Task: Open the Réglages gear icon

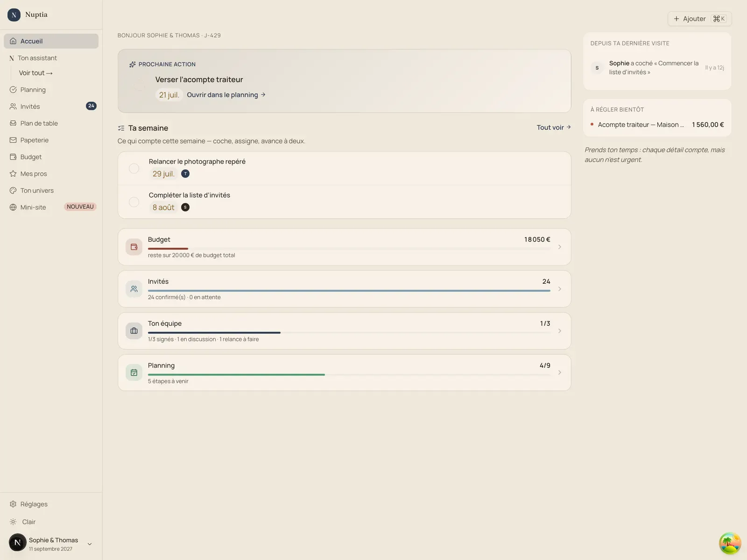Action: point(13,504)
